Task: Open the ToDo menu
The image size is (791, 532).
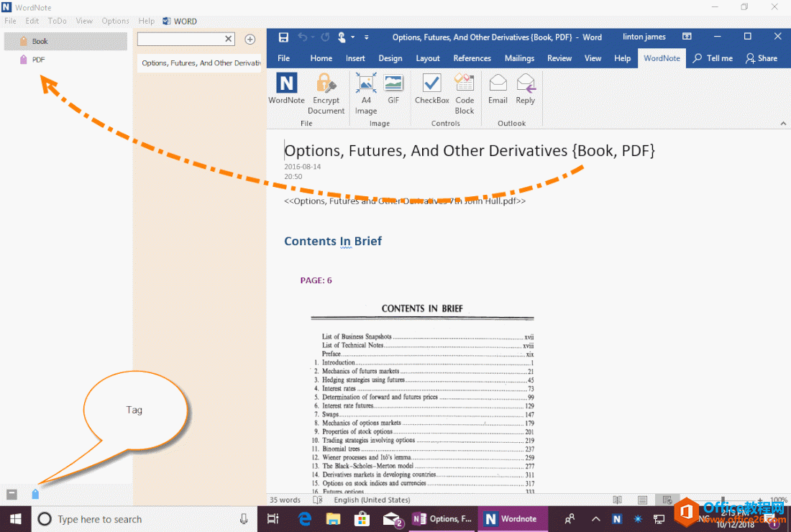Action: (57, 20)
